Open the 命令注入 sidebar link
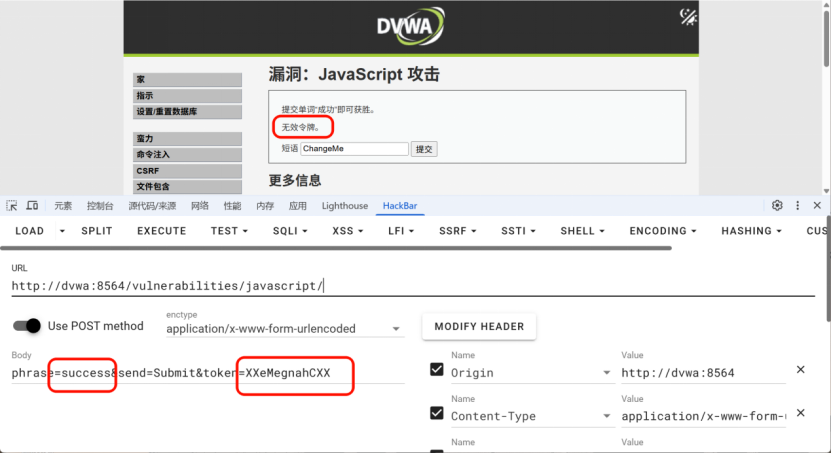The width and height of the screenshot is (831, 454). click(x=188, y=155)
